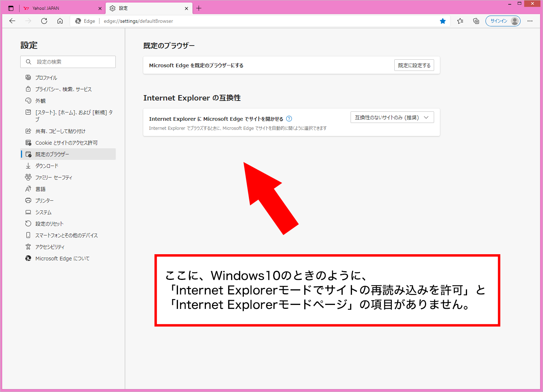Open the favorites list icon

[460, 21]
